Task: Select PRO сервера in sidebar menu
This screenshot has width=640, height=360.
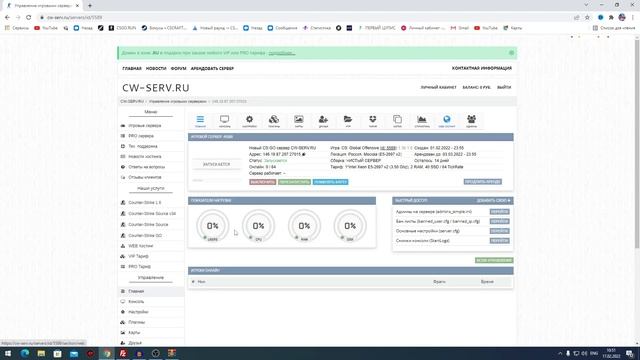Action: [x=141, y=136]
